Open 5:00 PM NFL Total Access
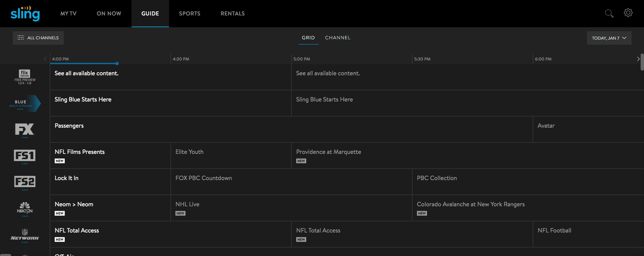644x256 pixels. (x=412, y=234)
